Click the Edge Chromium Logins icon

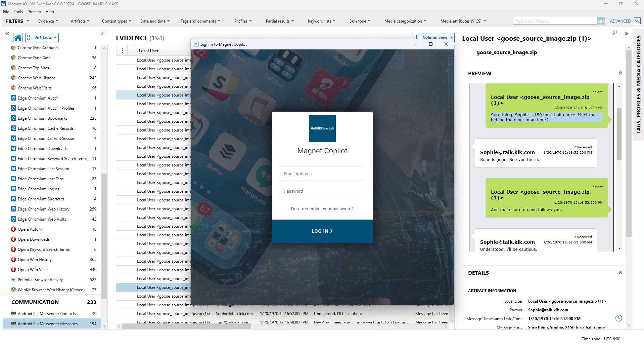point(13,189)
